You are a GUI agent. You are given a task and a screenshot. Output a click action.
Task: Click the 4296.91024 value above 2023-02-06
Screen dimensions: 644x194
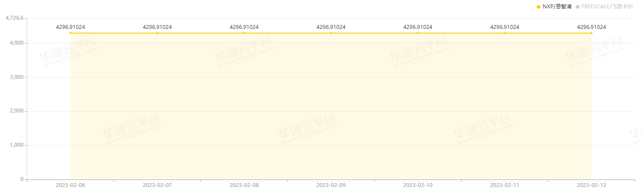[x=71, y=27]
